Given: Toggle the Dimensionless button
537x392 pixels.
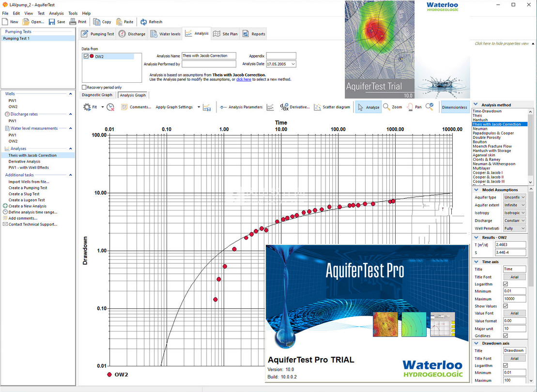Looking at the screenshot, I should (x=455, y=107).
